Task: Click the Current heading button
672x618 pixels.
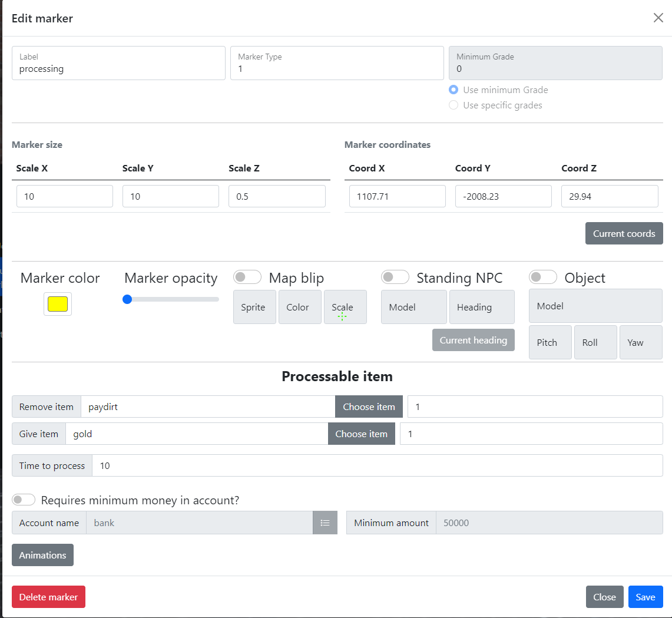Action: 473,340
